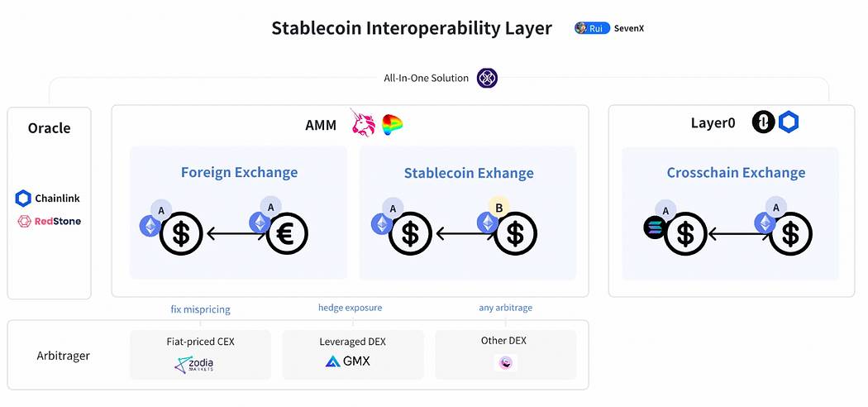Click the 'hedge exposure' label

point(350,308)
